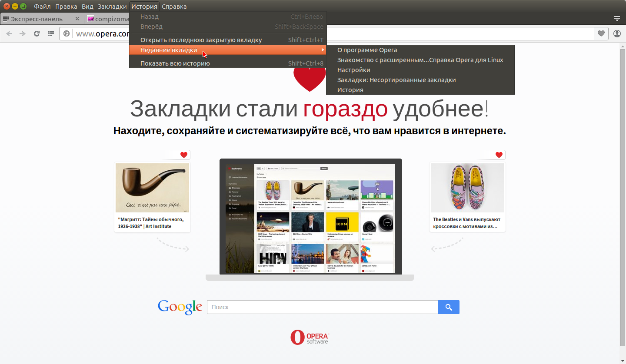Expand the Недавние вкладки submenu
The height and width of the screenshot is (364, 626).
click(x=228, y=50)
